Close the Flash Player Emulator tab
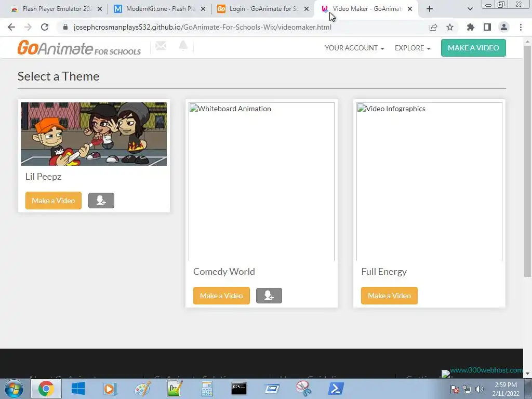 tap(100, 9)
